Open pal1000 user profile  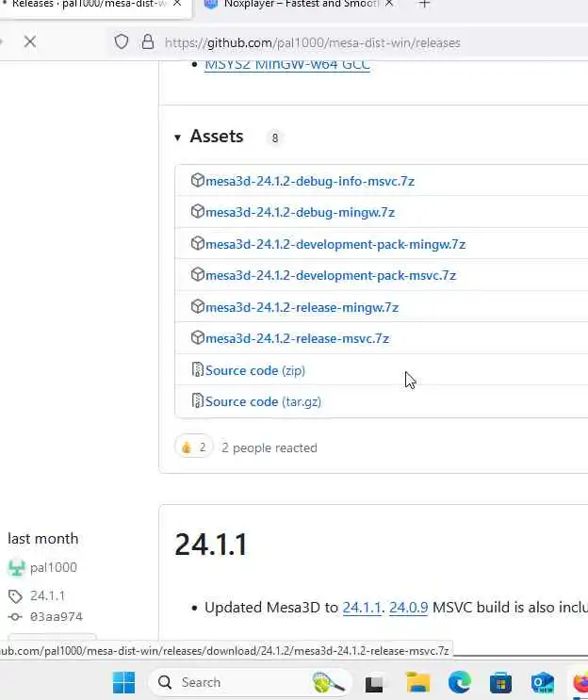click(54, 567)
